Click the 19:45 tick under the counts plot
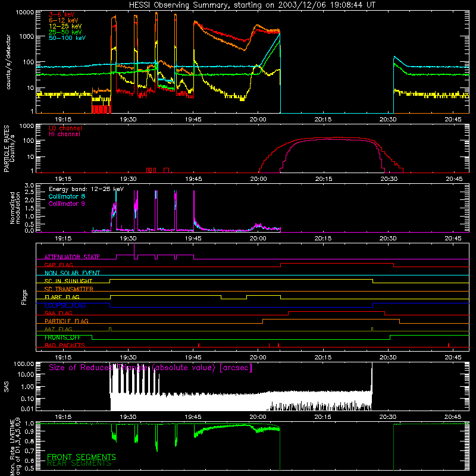Viewport: 476px width, 476px height. click(x=193, y=120)
